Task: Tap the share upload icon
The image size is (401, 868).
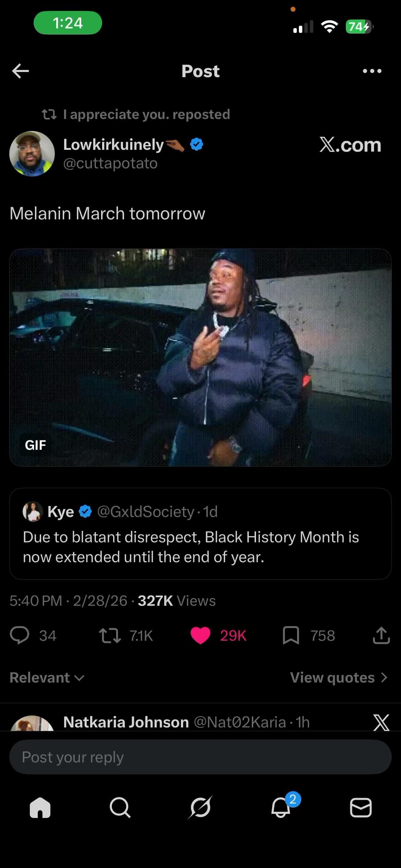Action: point(381,635)
